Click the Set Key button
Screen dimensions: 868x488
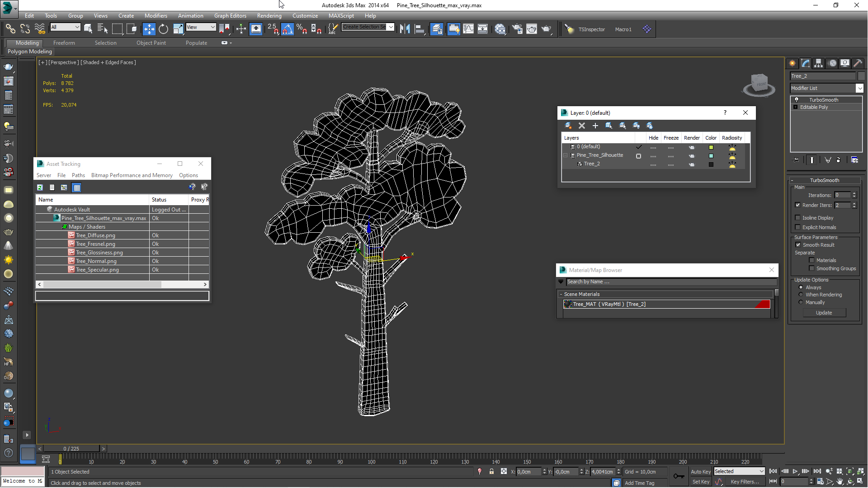pyautogui.click(x=701, y=482)
